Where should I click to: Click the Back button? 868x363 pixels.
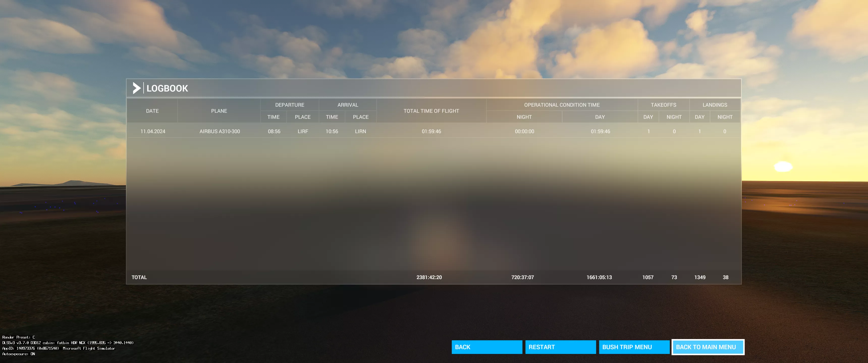[x=487, y=347]
